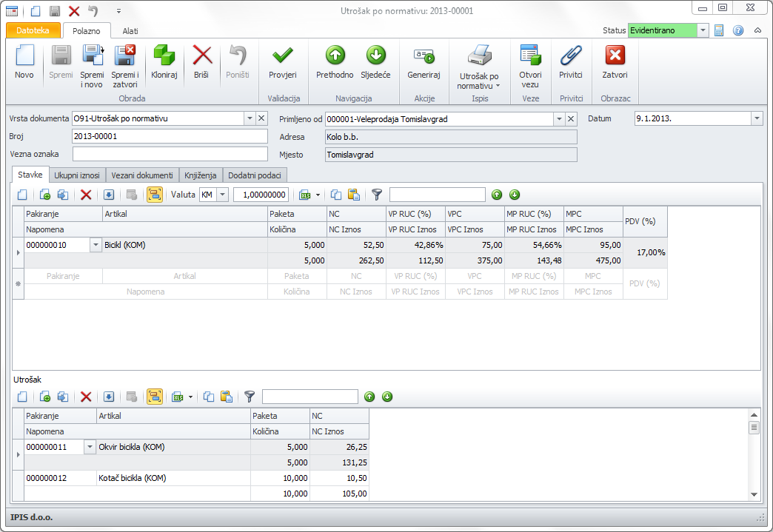Click the green up arrow in the Stavke toolbar
The width and height of the screenshot is (773, 532).
click(x=497, y=195)
